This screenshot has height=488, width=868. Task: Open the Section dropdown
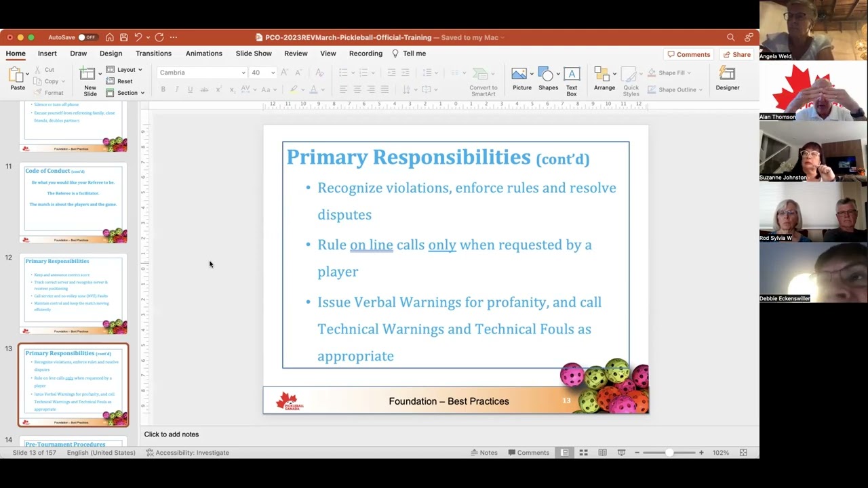[125, 93]
